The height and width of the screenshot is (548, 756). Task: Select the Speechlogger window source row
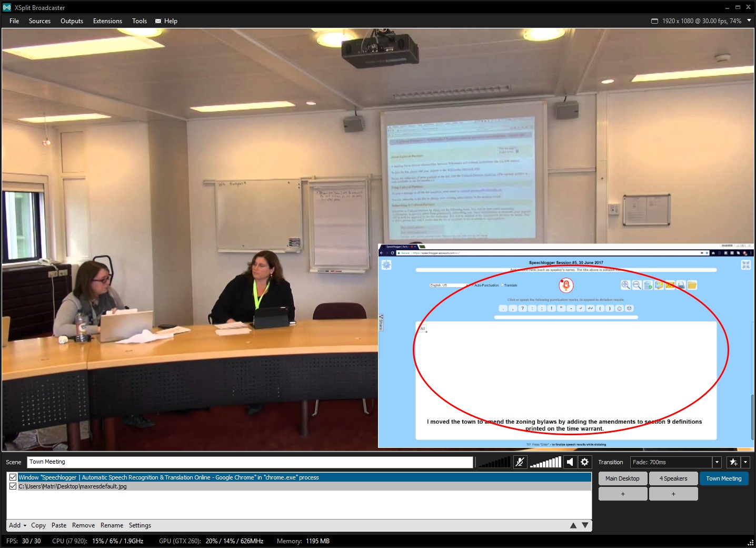(299, 477)
